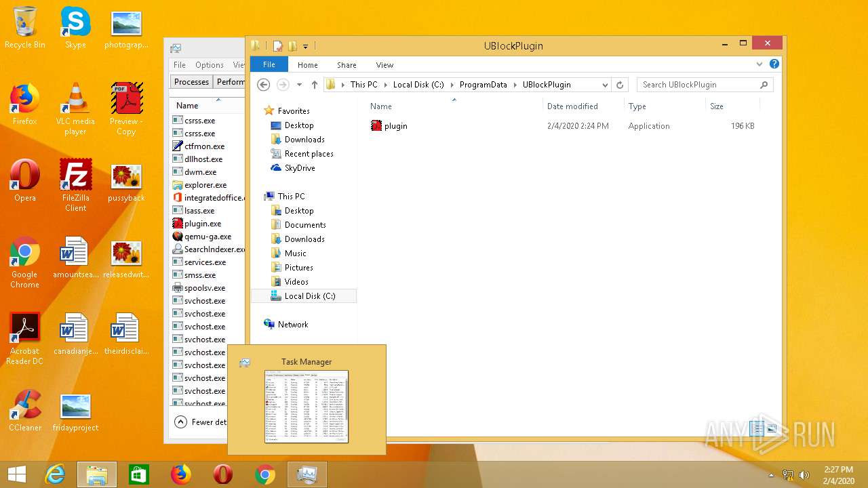
Task: Switch to the Home ribbon tab
Action: pyautogui.click(x=307, y=65)
